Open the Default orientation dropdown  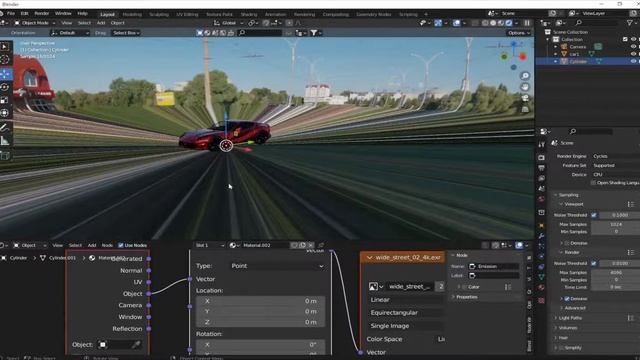pos(69,33)
